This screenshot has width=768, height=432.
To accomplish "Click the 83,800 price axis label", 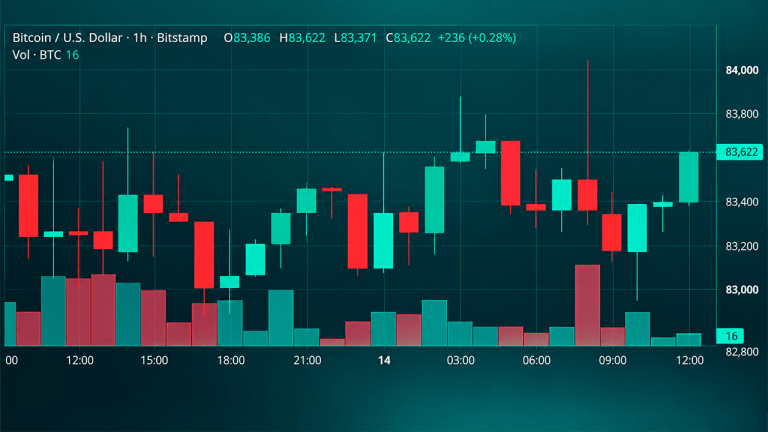I will [742, 114].
